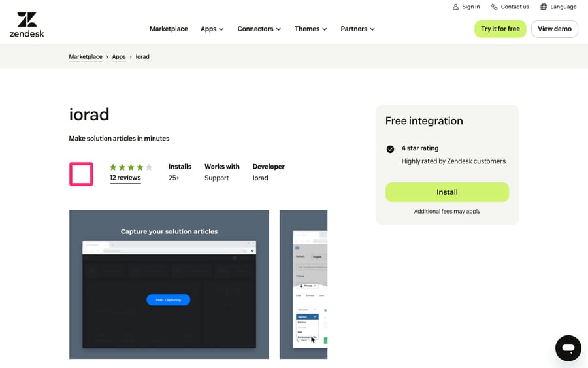Click the iorad pink square app icon
The width and height of the screenshot is (588, 368).
pyautogui.click(x=81, y=174)
